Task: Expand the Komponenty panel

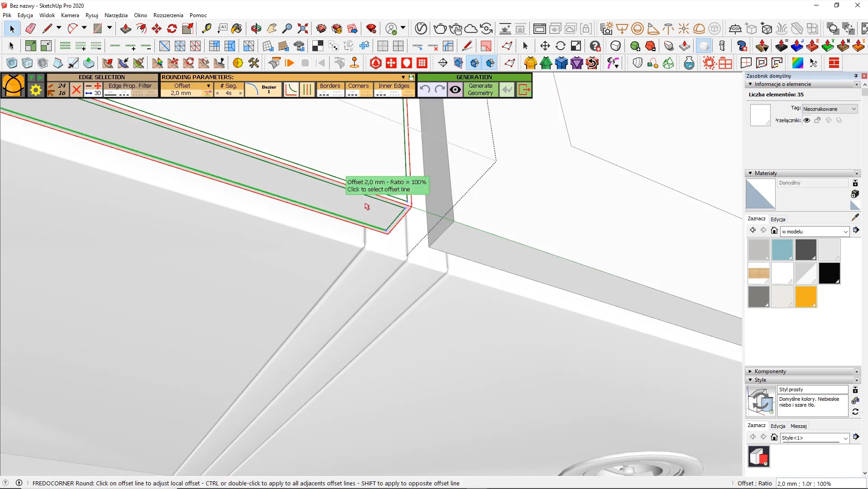Action: pos(770,371)
